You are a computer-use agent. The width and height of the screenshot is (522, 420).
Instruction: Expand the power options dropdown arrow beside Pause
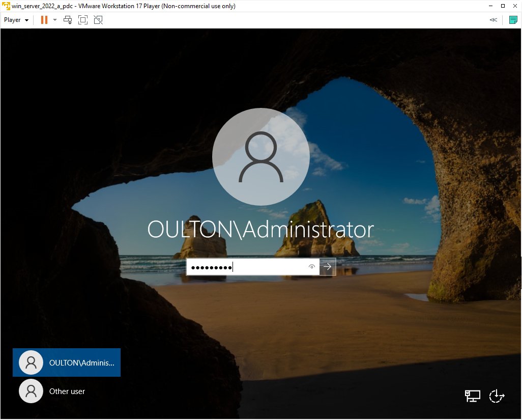tap(55, 20)
